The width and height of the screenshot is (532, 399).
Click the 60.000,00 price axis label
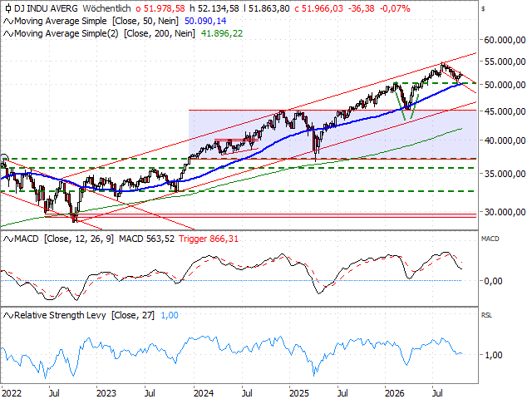(505, 40)
